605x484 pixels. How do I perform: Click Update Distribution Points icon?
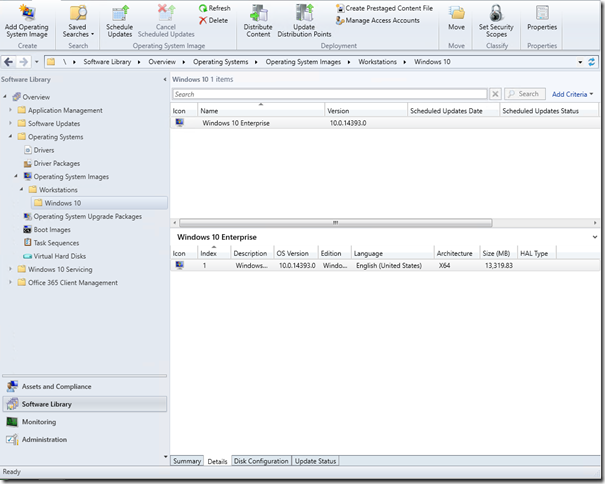[x=304, y=13]
